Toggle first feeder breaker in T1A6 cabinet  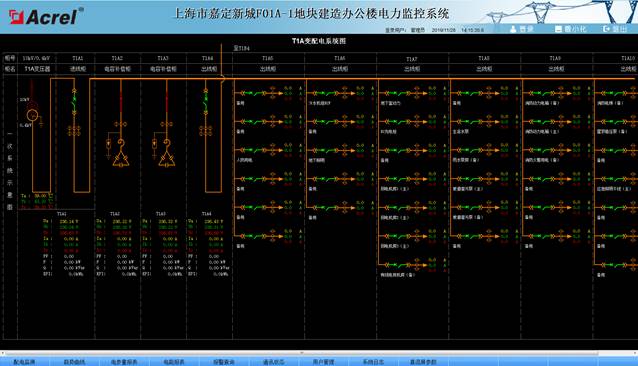coord(326,94)
